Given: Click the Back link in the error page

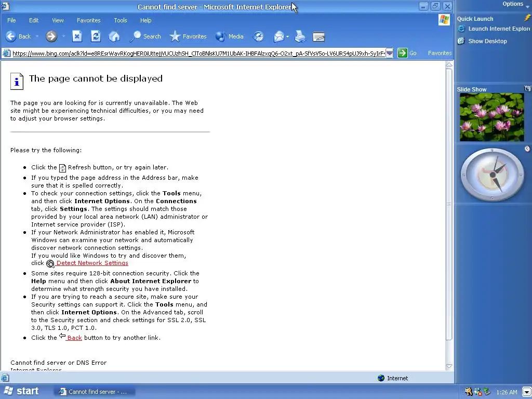Looking at the screenshot, I should (74, 338).
